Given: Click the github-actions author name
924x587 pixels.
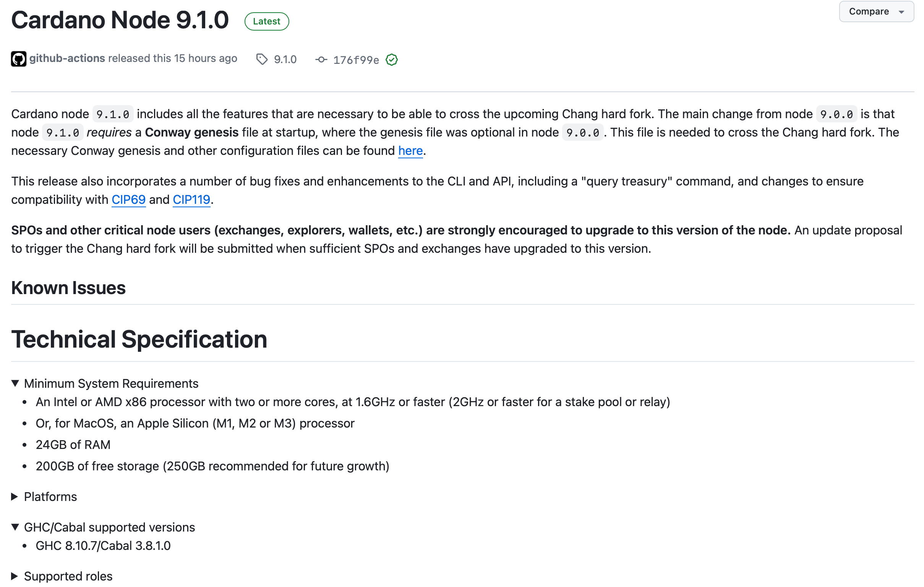Looking at the screenshot, I should pos(67,59).
